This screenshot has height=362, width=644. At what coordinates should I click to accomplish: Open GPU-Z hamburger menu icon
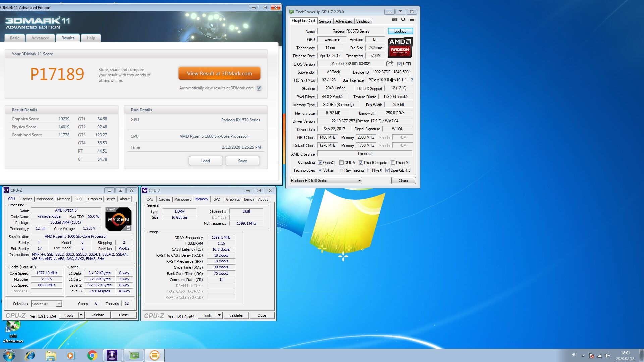click(412, 20)
